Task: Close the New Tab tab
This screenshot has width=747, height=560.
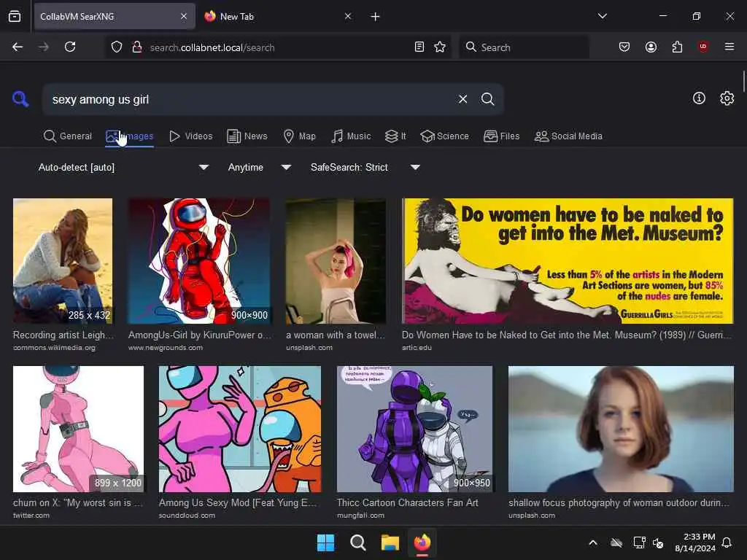Action: 348,16
